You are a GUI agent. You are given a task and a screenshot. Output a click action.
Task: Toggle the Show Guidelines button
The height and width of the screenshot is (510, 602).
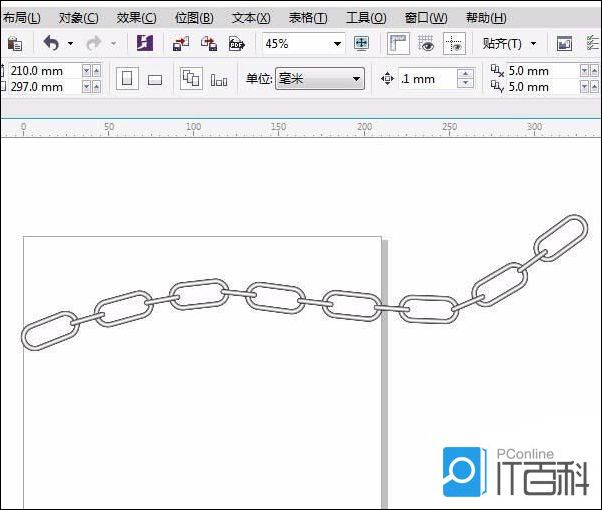pyautogui.click(x=454, y=44)
